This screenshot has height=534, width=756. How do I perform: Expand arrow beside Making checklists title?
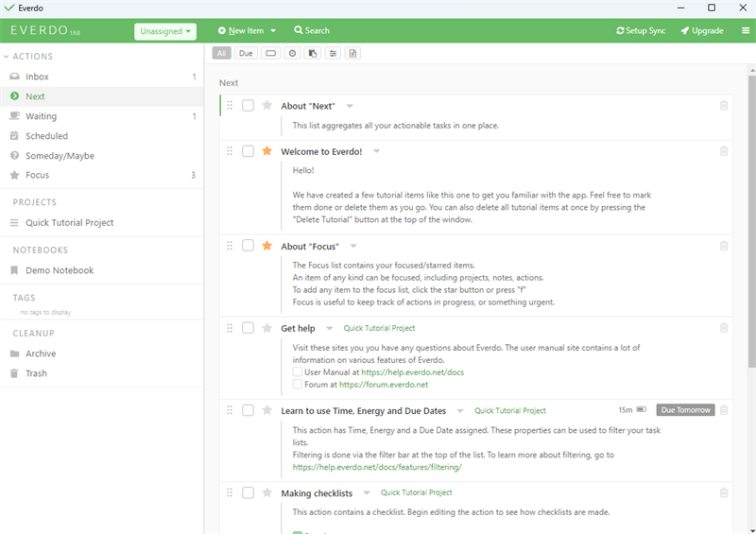click(x=367, y=492)
